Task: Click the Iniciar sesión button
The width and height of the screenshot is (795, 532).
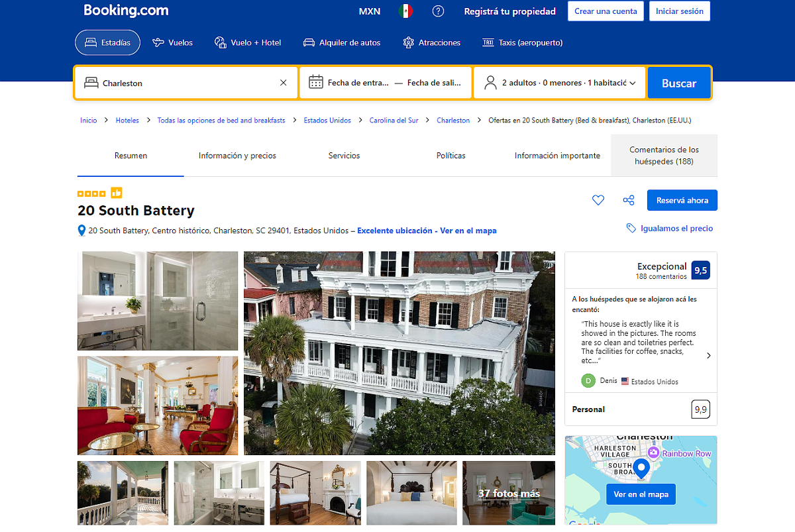Action: coord(680,11)
